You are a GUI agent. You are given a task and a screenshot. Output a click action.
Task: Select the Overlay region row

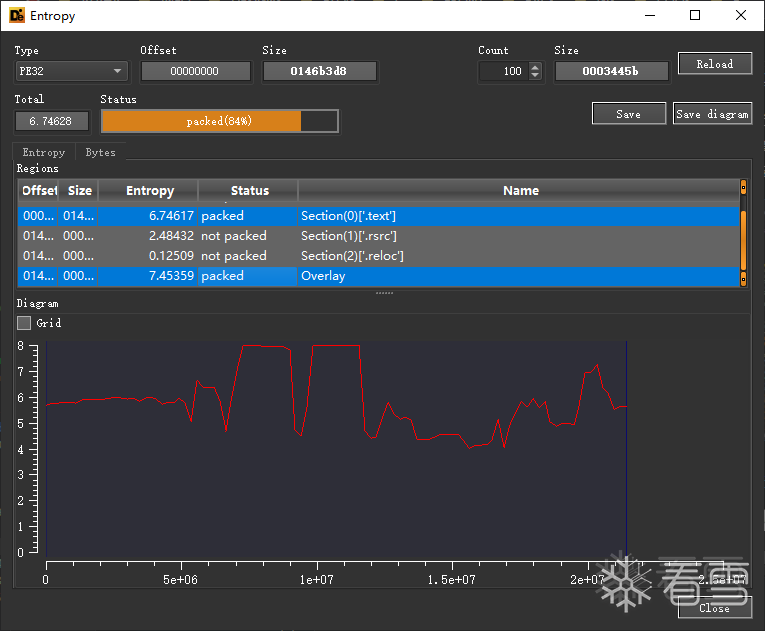click(379, 276)
